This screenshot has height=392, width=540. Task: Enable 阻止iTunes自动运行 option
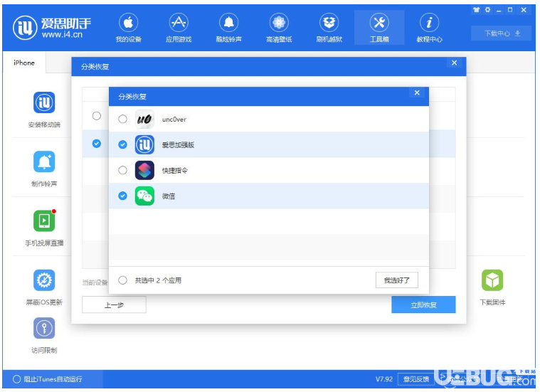16,379
